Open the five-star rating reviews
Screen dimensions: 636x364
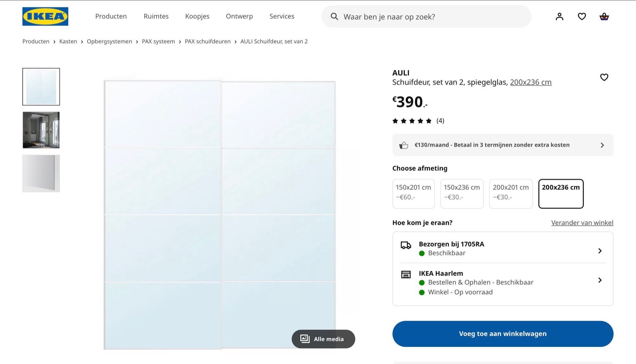[x=412, y=121]
